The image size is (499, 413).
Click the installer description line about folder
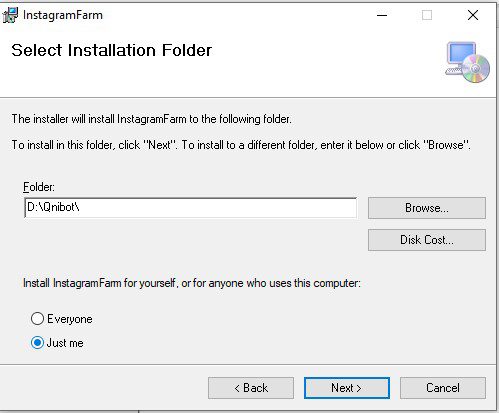click(x=152, y=119)
